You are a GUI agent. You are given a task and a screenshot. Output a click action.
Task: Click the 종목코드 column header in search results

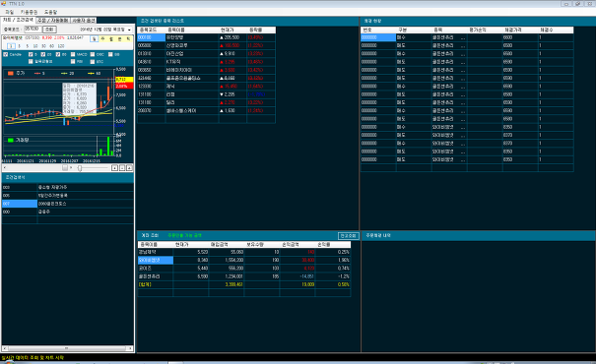point(152,30)
